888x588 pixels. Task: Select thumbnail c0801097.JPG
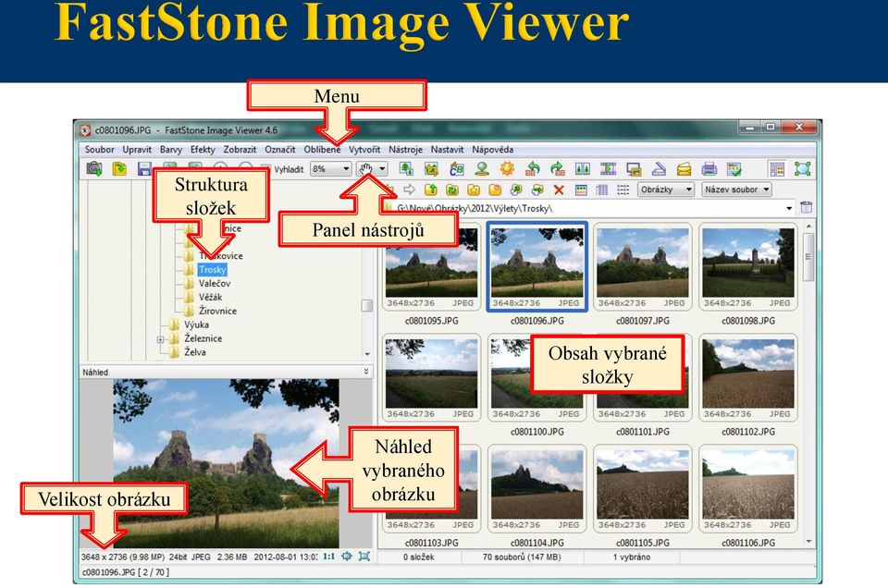point(642,266)
